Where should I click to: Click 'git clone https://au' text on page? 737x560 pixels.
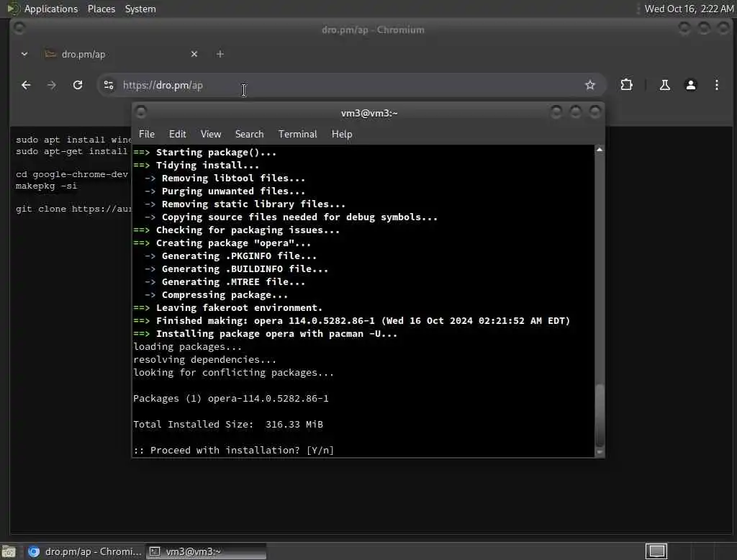coord(73,209)
